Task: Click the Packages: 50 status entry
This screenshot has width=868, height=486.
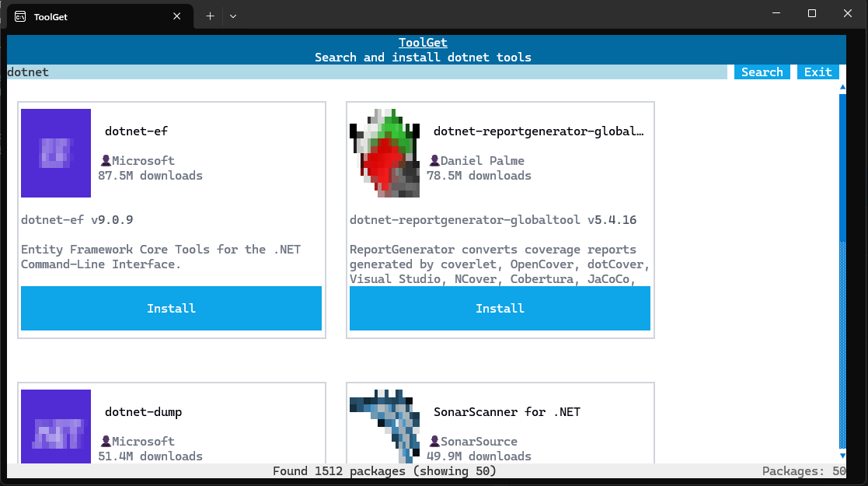Action: [x=804, y=471]
